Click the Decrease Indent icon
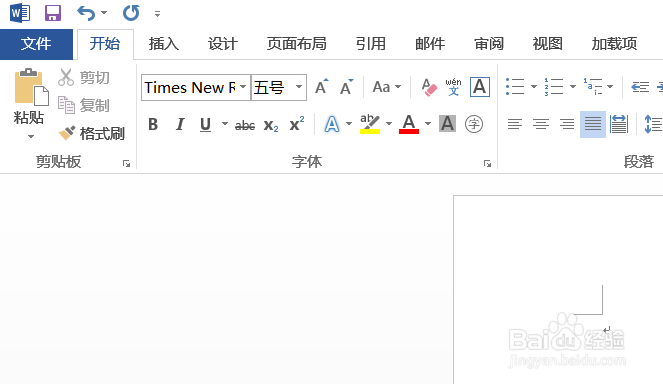Screen dimensions: 663x384 tap(640, 87)
